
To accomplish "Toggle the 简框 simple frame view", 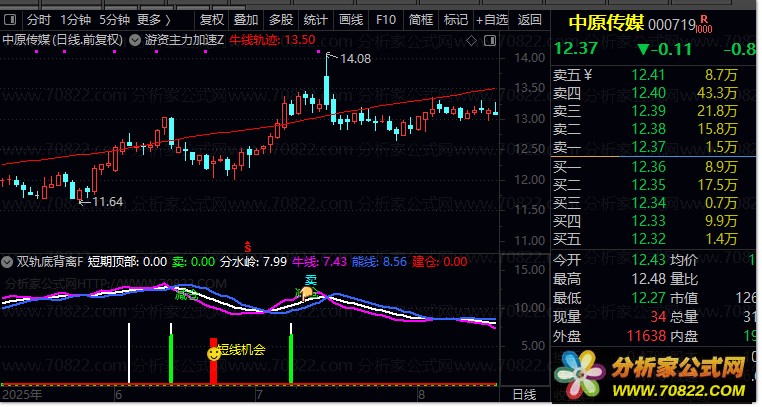I will [421, 20].
